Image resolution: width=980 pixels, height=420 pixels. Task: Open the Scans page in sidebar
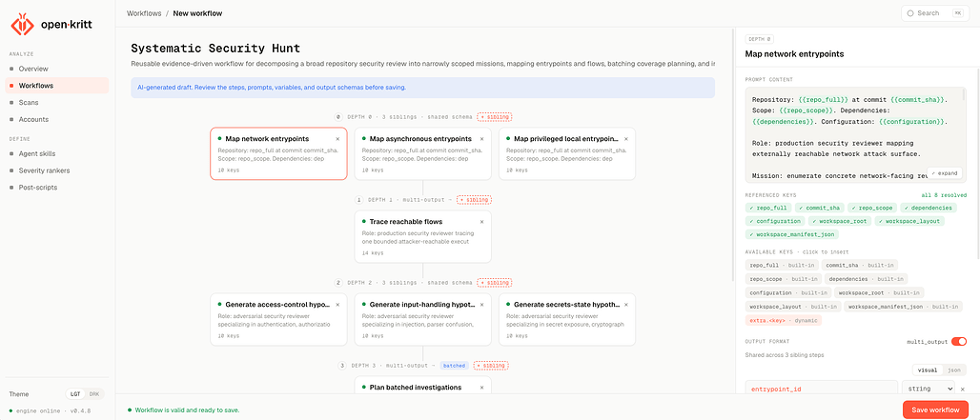click(29, 102)
